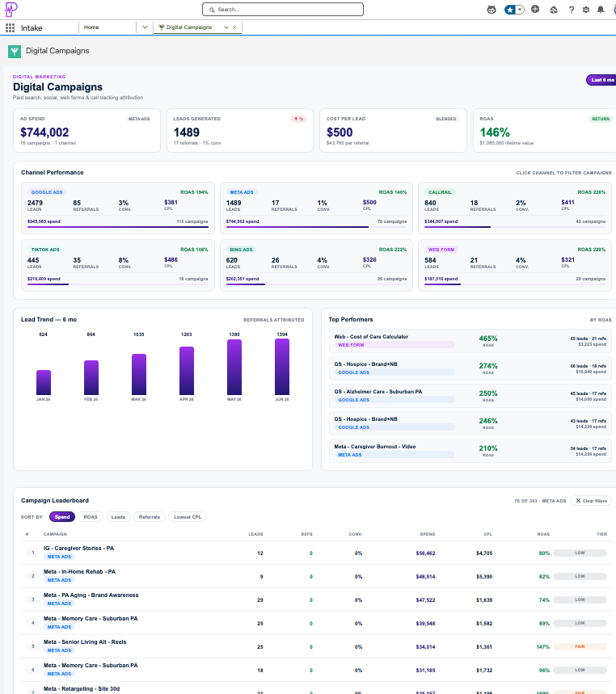
Task: Filter campaigns by Bing Ads channel
Action: [316, 265]
